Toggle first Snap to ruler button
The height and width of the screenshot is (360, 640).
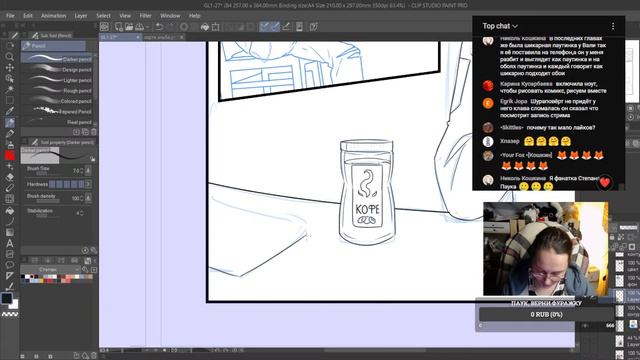coord(264,27)
